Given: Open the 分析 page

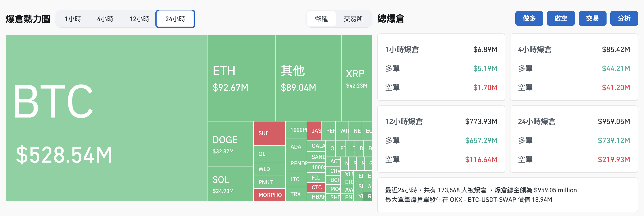Looking at the screenshot, I should (624, 18).
